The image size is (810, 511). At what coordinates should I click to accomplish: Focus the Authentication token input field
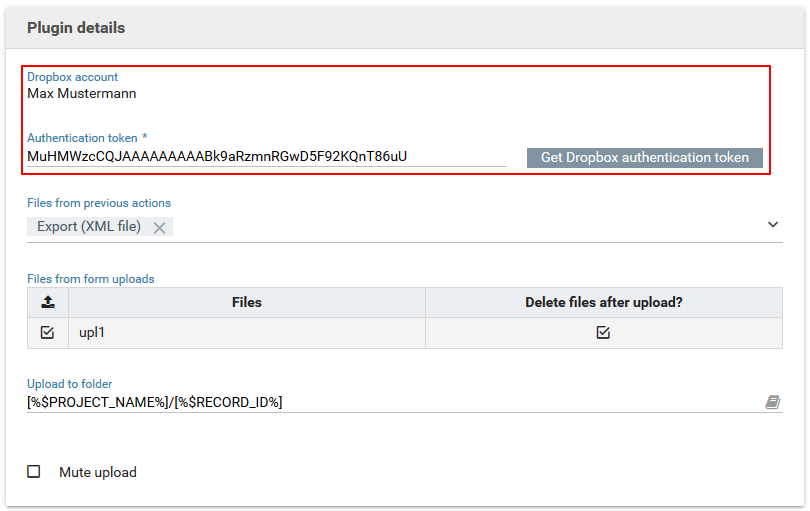point(266,156)
